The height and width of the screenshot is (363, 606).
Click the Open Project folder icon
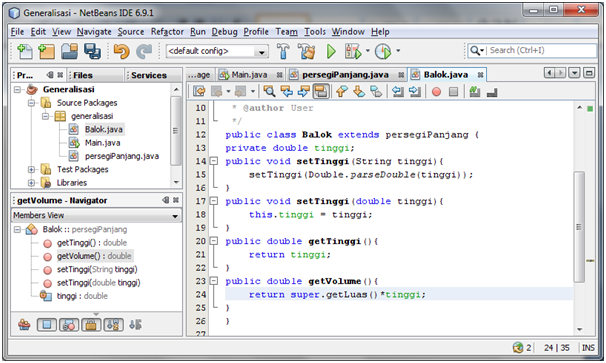pyautogui.click(x=69, y=51)
